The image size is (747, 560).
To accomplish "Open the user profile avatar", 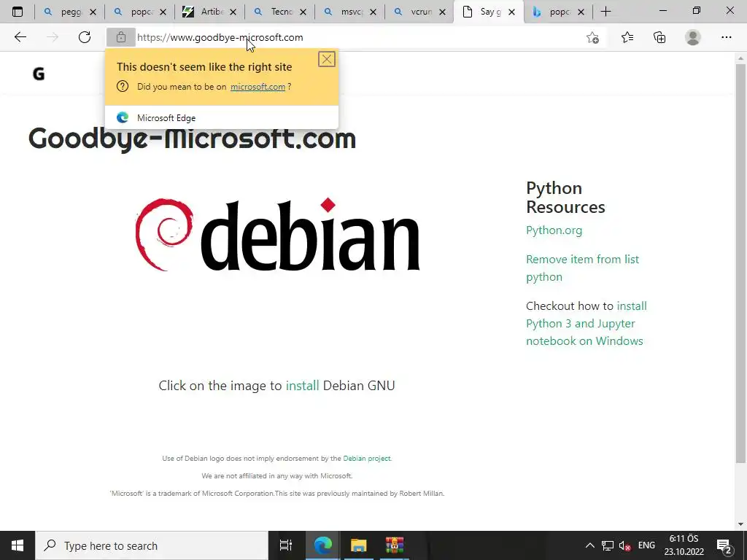I will (693, 37).
